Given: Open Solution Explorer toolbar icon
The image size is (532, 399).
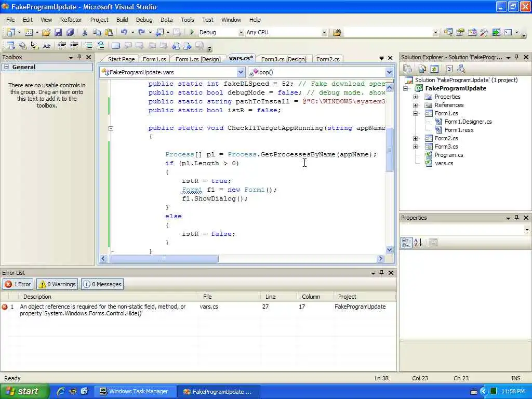Looking at the screenshot, I should click(448, 32).
